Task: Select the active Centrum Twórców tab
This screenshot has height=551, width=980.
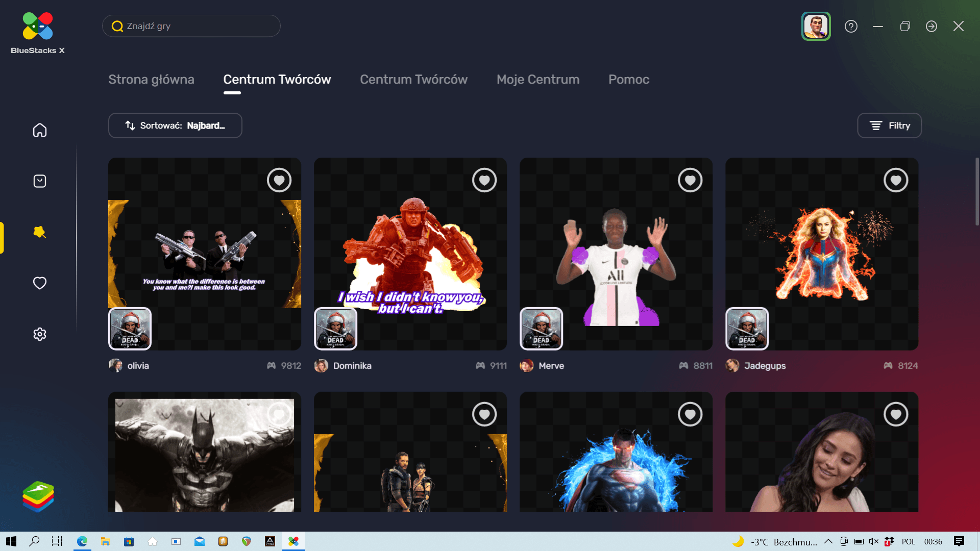Action: (x=277, y=80)
